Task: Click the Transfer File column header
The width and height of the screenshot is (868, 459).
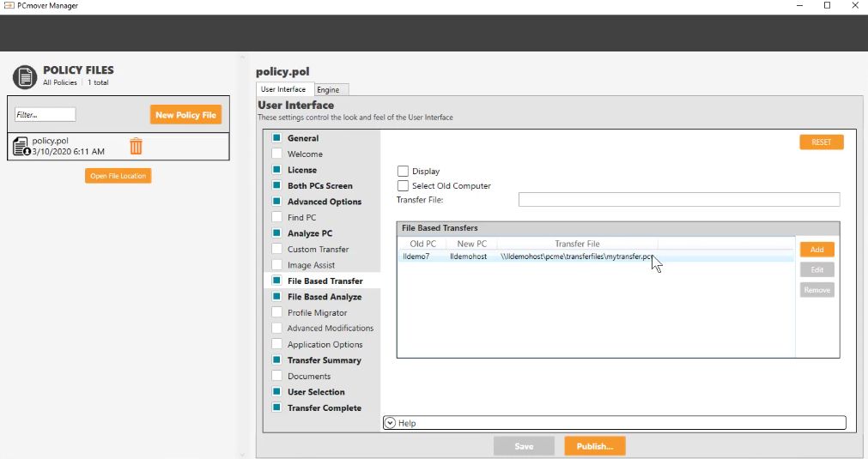Action: tap(577, 244)
